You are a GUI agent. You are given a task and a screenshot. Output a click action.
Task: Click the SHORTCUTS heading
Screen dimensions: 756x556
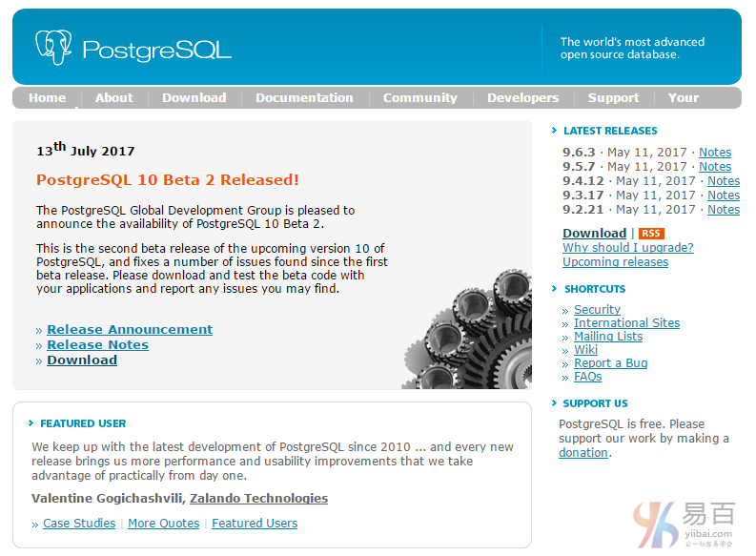coord(595,289)
